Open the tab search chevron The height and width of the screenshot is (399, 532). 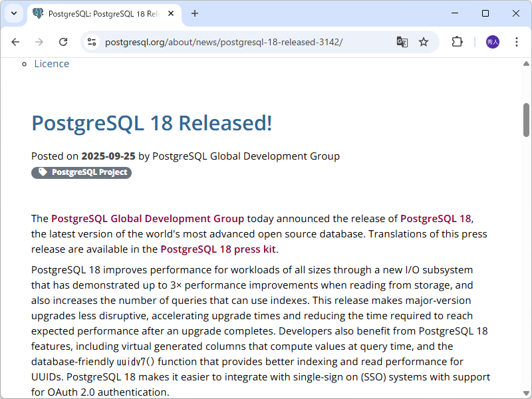coord(13,13)
